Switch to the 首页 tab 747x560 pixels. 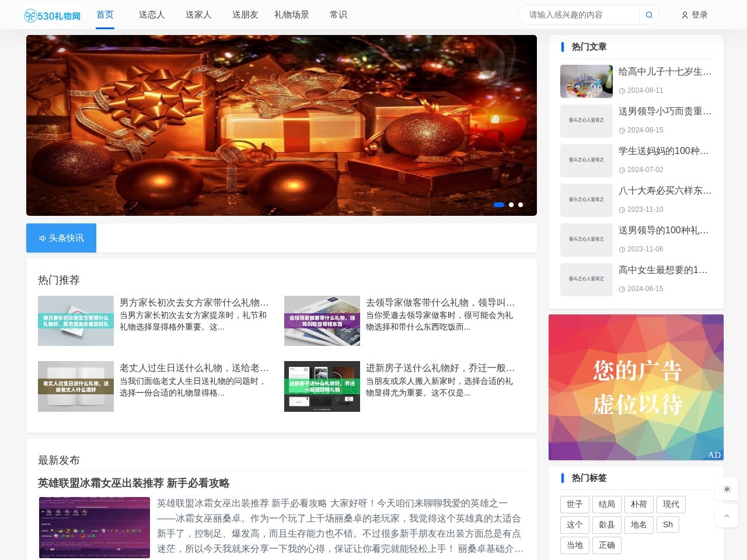105,15
